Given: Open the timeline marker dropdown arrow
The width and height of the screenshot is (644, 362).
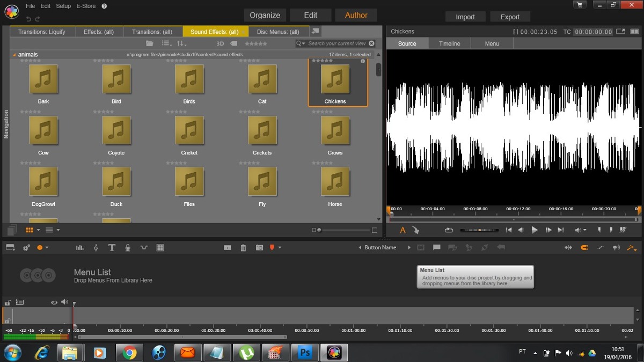Looking at the screenshot, I should 280,247.
